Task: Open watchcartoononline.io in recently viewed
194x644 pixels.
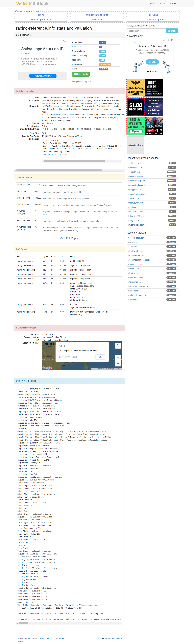Action: (138, 286)
